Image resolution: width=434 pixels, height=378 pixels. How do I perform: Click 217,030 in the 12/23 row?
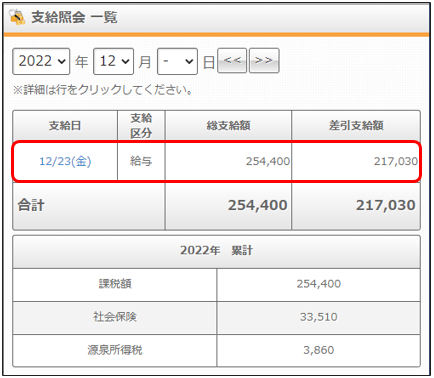(x=396, y=161)
